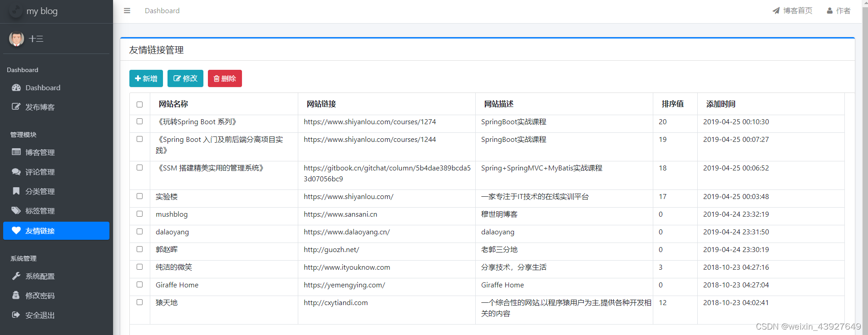868x335 pixels.
Task: Click the pencil icon on the 修改 button
Action: click(177, 78)
